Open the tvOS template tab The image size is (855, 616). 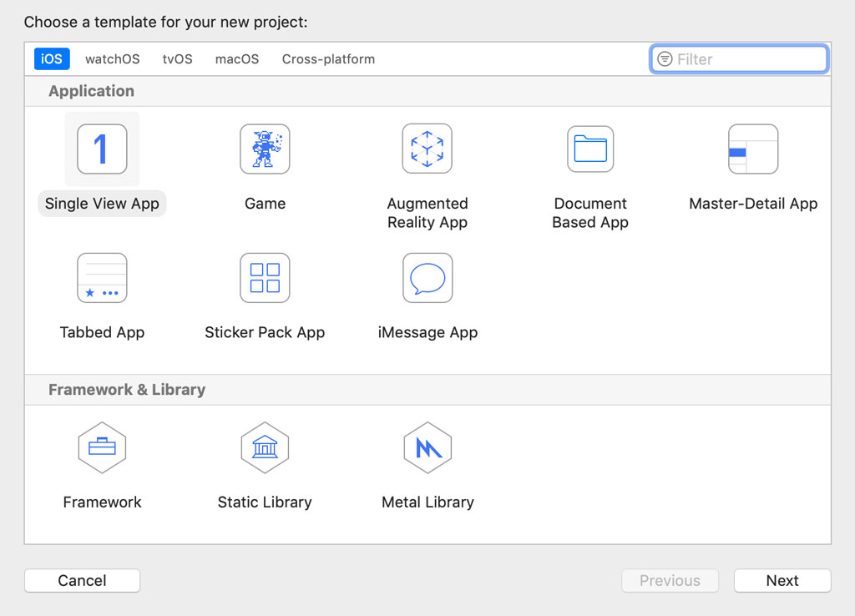tap(177, 58)
